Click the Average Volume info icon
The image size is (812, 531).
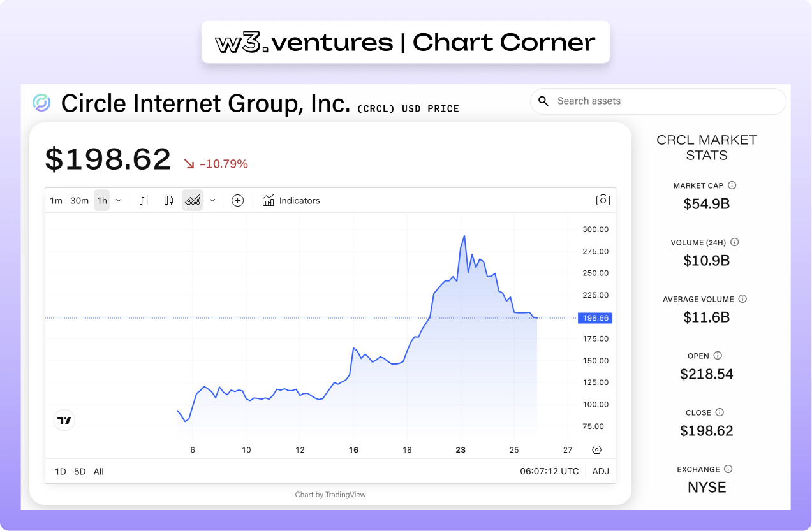click(742, 299)
